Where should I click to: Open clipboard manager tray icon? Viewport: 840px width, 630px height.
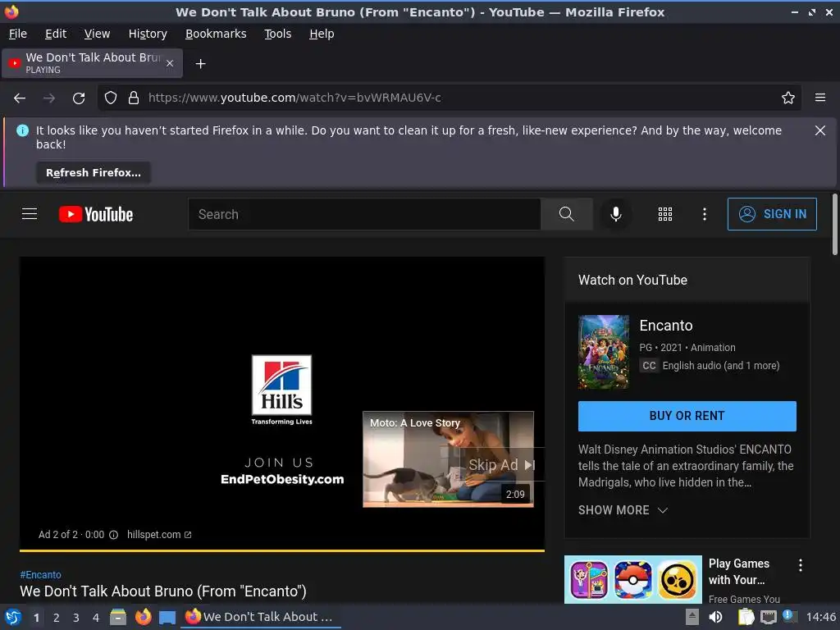pyautogui.click(x=746, y=617)
